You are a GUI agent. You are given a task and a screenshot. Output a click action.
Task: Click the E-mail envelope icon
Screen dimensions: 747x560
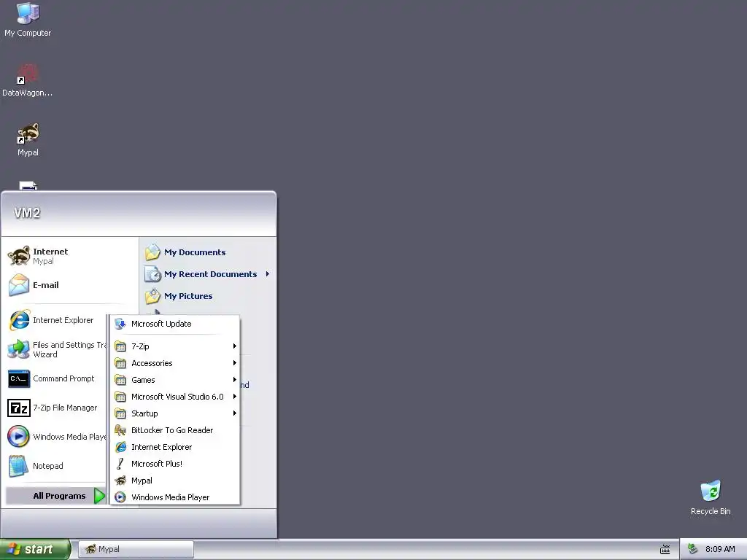pyautogui.click(x=19, y=285)
